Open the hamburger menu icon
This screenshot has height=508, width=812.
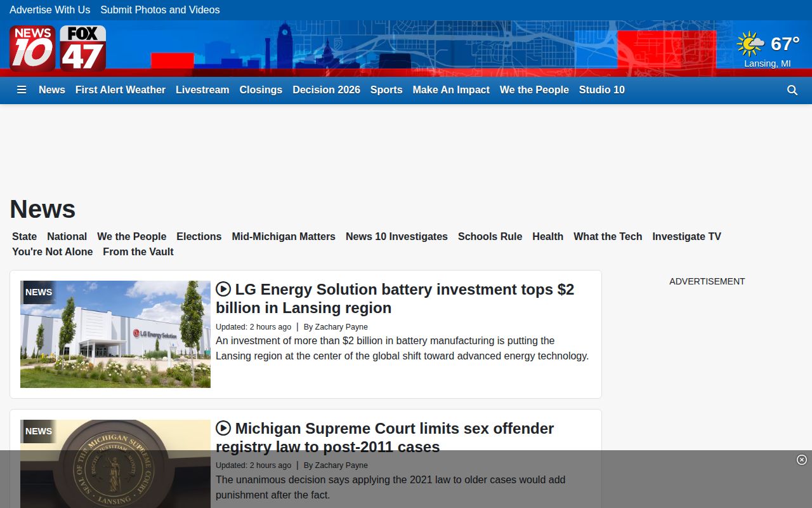tap(22, 90)
